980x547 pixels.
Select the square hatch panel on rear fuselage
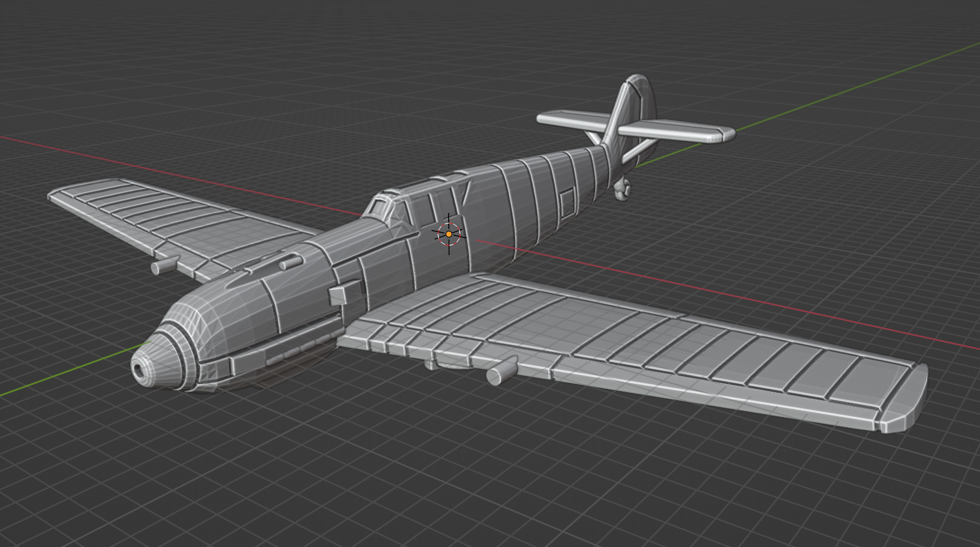coord(567,203)
